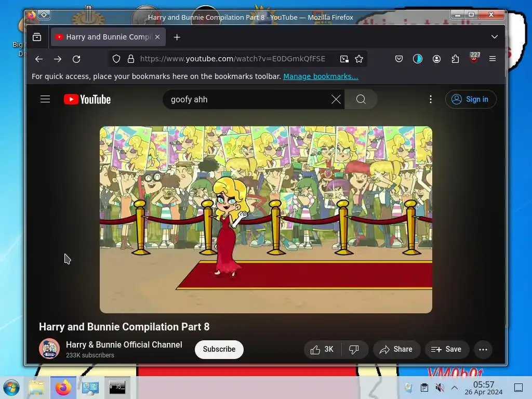Screen dimensions: 532x399
Task: Open YouTube settings three-dot menu
Action: (431, 99)
